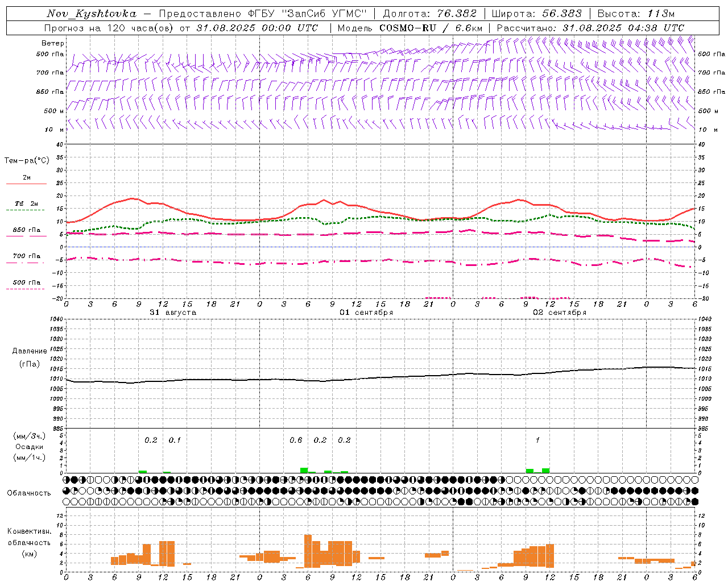Click the pressure panel label "Давление"
The height and width of the screenshot is (582, 728).
point(30,351)
